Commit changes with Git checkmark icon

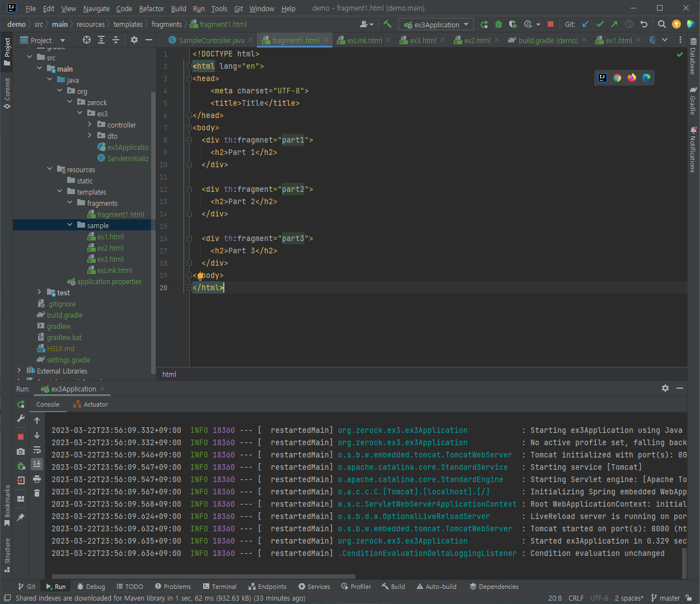[600, 24]
